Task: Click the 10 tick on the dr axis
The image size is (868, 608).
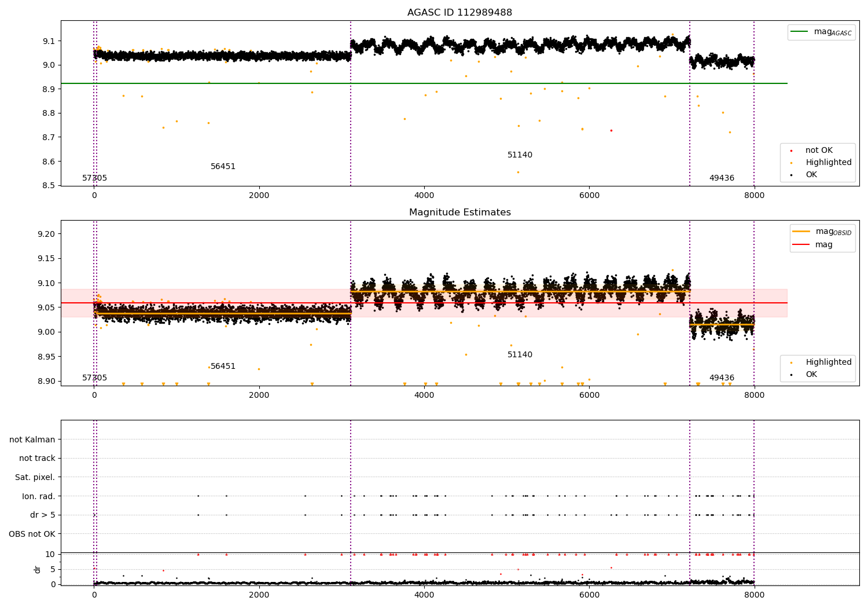Action: (x=50, y=554)
